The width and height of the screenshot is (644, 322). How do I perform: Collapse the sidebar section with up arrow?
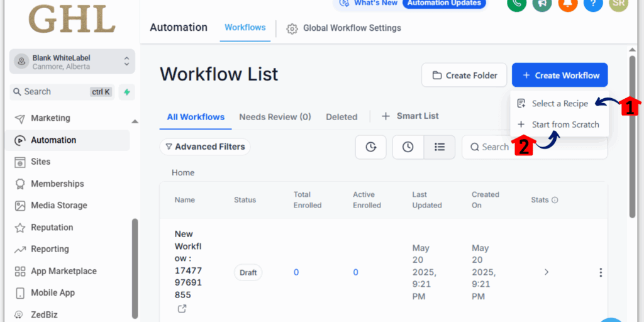point(135,121)
